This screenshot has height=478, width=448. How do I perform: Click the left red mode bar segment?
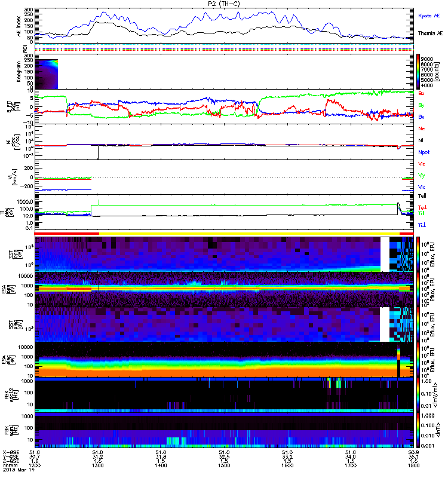67,234
